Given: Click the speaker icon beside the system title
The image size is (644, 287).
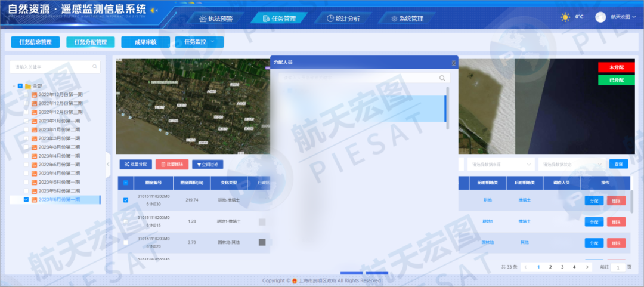Looking at the screenshot, I should tap(153, 10).
